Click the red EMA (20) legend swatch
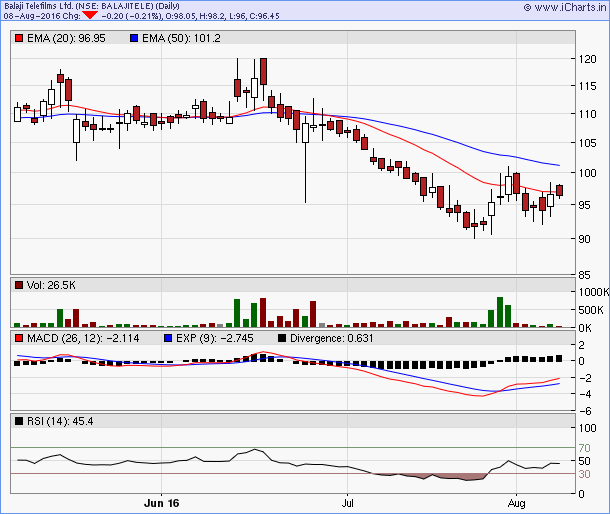Image resolution: width=610 pixels, height=514 pixels. 19,38
